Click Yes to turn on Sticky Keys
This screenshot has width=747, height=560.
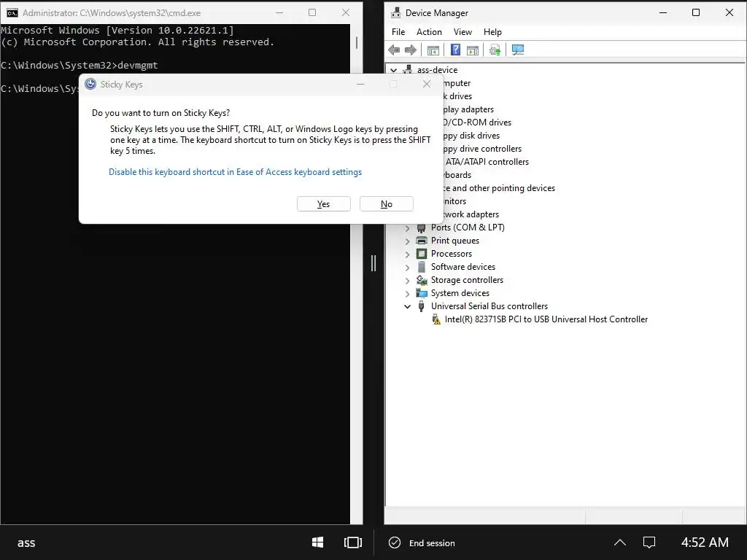(x=323, y=204)
